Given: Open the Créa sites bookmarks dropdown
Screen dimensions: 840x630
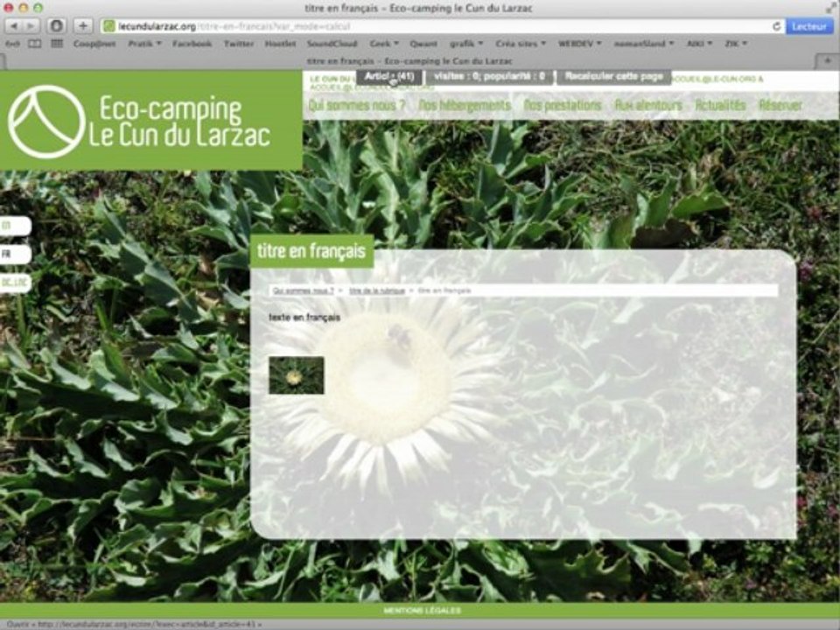Looking at the screenshot, I should (x=521, y=44).
